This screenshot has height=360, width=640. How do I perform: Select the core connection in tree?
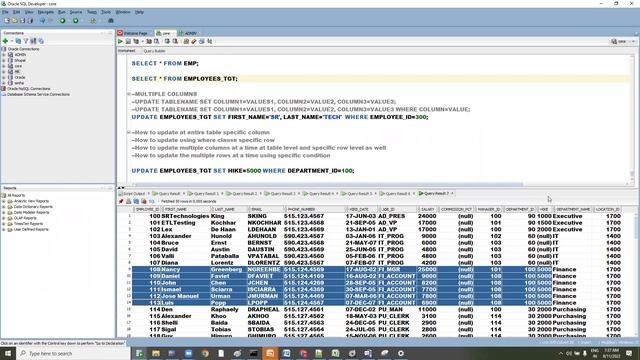18,66
